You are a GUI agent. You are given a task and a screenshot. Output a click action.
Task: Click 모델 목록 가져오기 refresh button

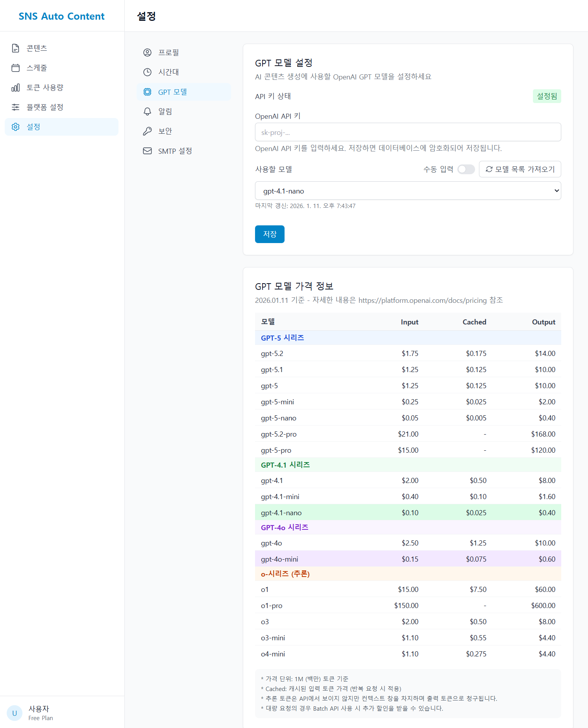pyautogui.click(x=520, y=169)
